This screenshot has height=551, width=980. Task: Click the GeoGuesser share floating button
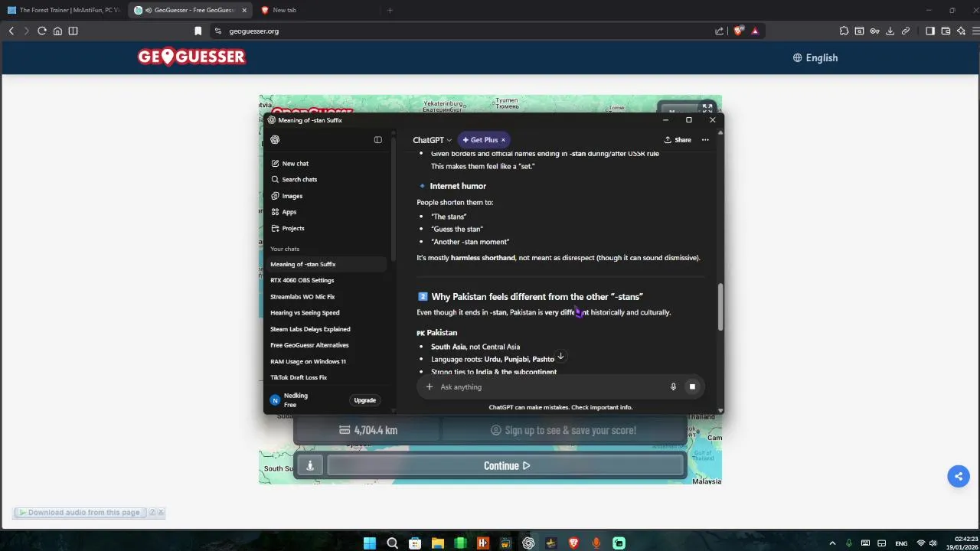(x=959, y=476)
